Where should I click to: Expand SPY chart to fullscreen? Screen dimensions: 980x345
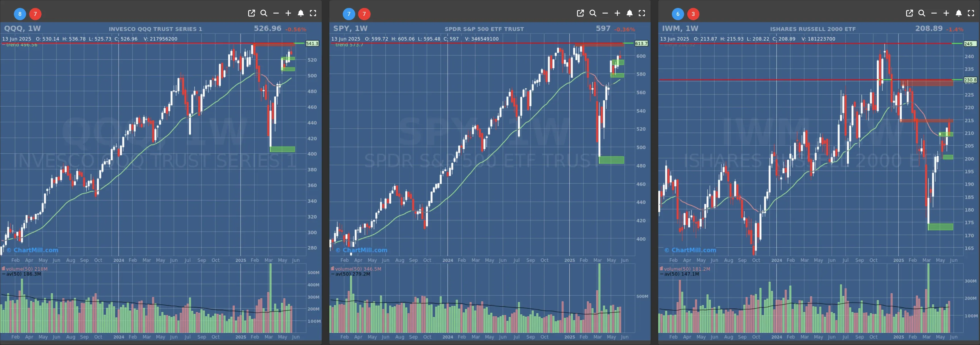(642, 13)
